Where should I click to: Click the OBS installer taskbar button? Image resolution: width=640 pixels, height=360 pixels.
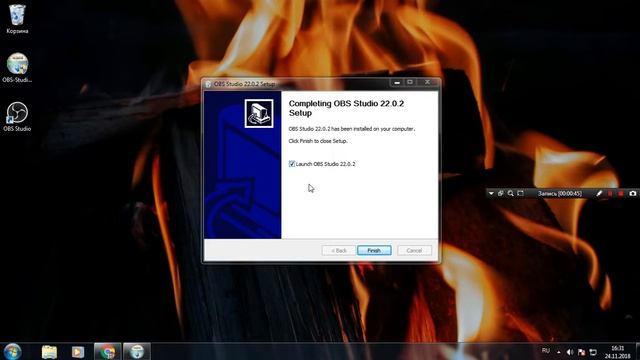click(x=137, y=352)
